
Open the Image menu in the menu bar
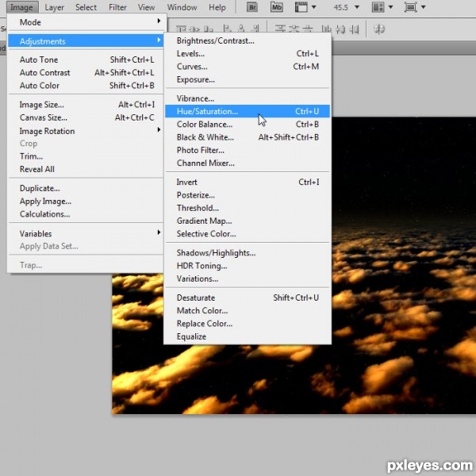pos(21,7)
